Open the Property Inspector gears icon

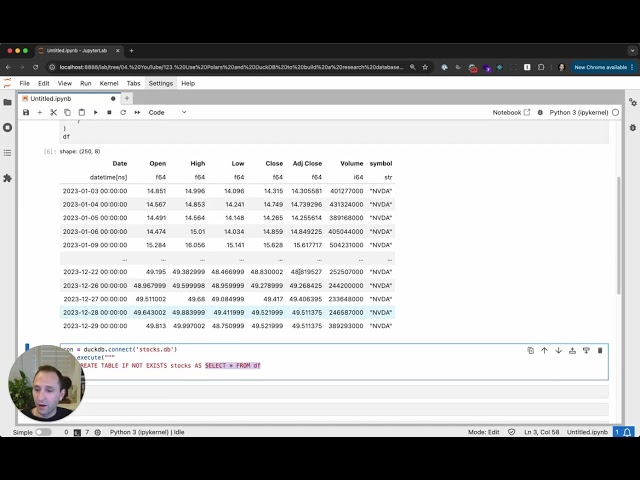click(x=633, y=102)
